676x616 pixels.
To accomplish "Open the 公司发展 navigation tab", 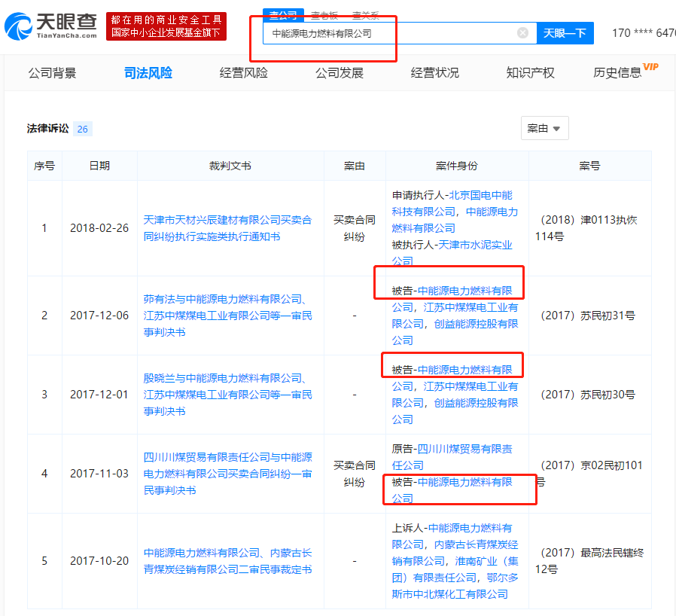I will click(x=340, y=73).
